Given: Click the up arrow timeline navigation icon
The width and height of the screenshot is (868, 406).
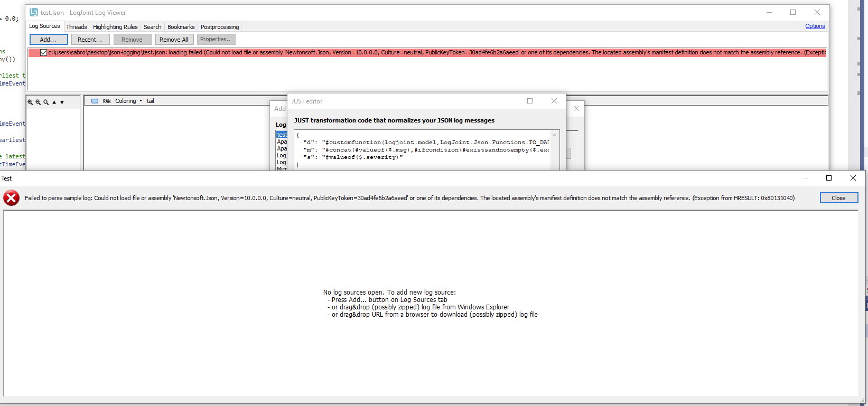Looking at the screenshot, I should click(54, 102).
